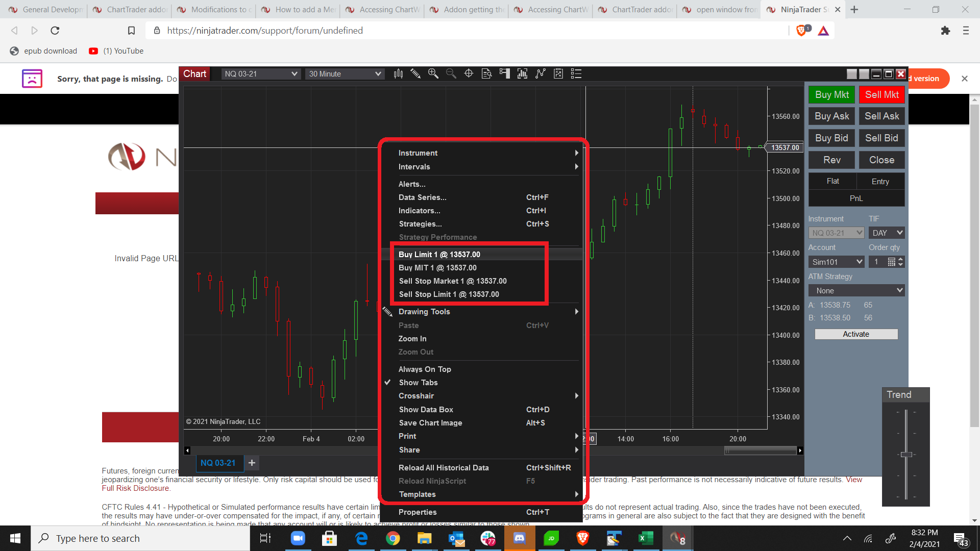Viewport: 980px width, 551px height.
Task: Click the bar type candlestick icon
Action: tap(399, 74)
